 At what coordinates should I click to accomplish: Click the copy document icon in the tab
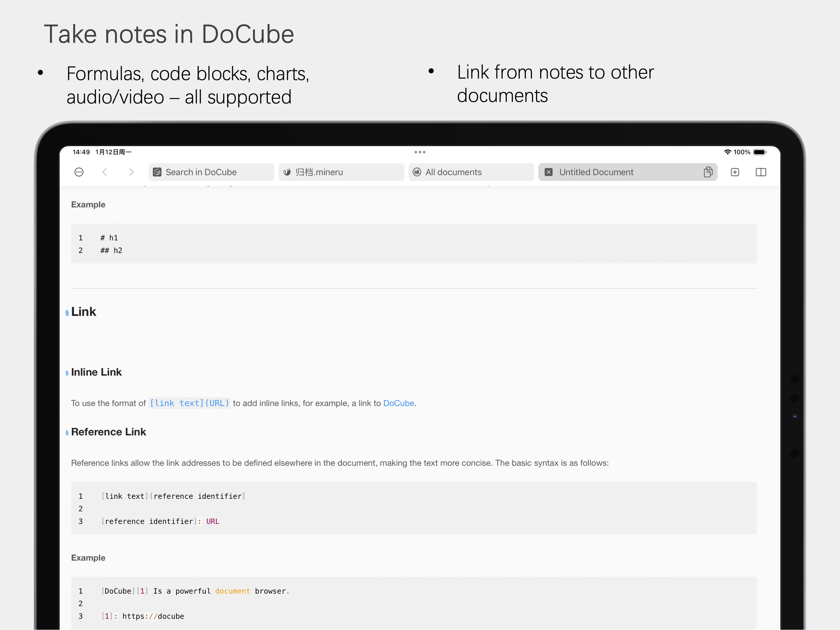[x=708, y=172]
